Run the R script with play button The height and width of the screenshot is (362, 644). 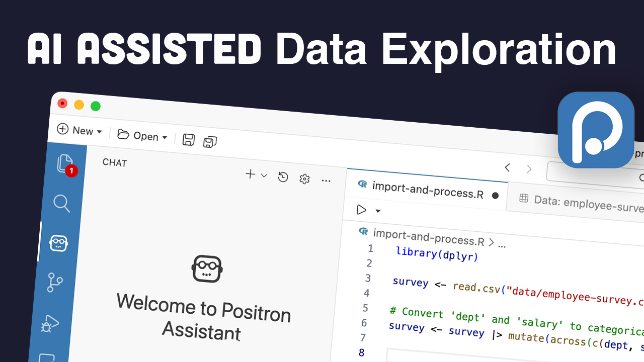(x=361, y=210)
